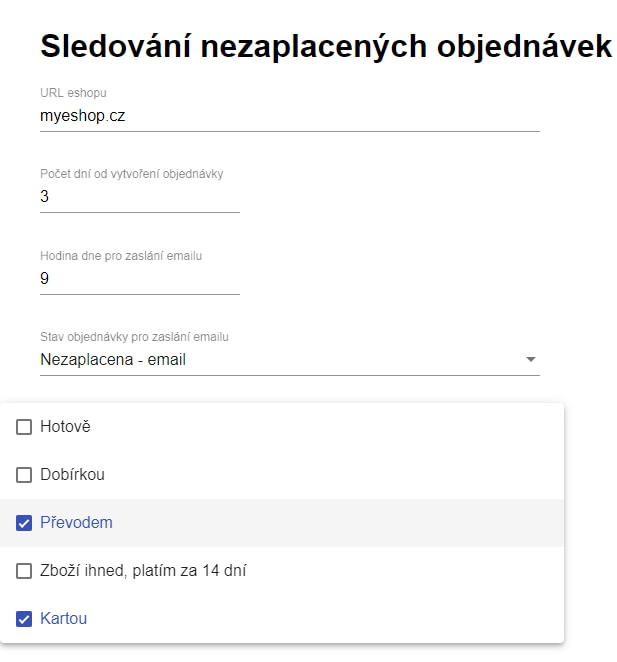Click the 'Sledování nezaplacených objednávek' heading

[326, 46]
